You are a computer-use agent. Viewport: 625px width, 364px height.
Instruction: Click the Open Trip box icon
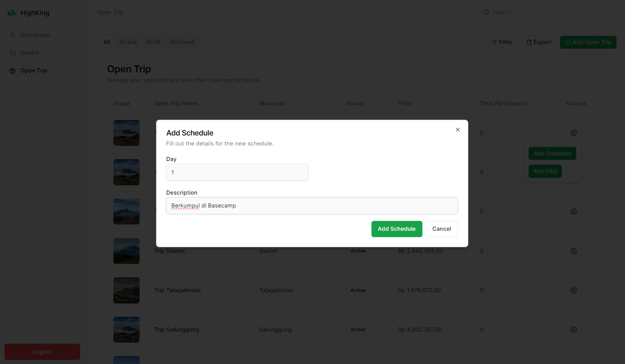point(13,71)
